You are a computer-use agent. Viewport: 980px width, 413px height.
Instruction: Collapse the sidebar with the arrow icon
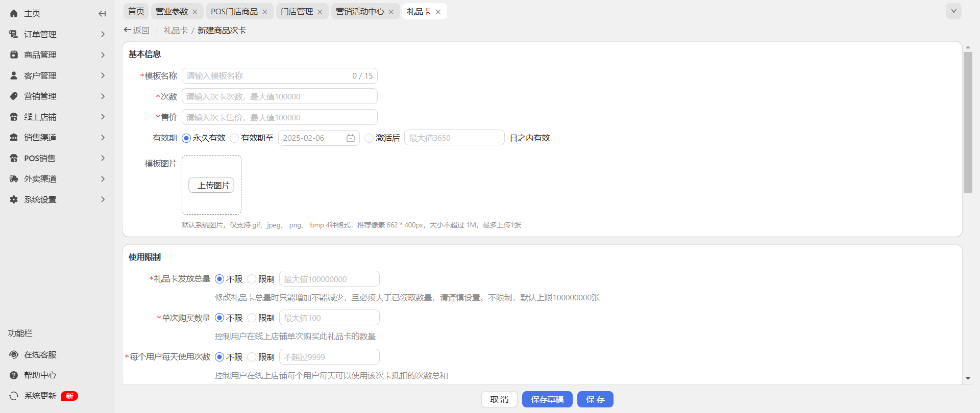(102, 14)
